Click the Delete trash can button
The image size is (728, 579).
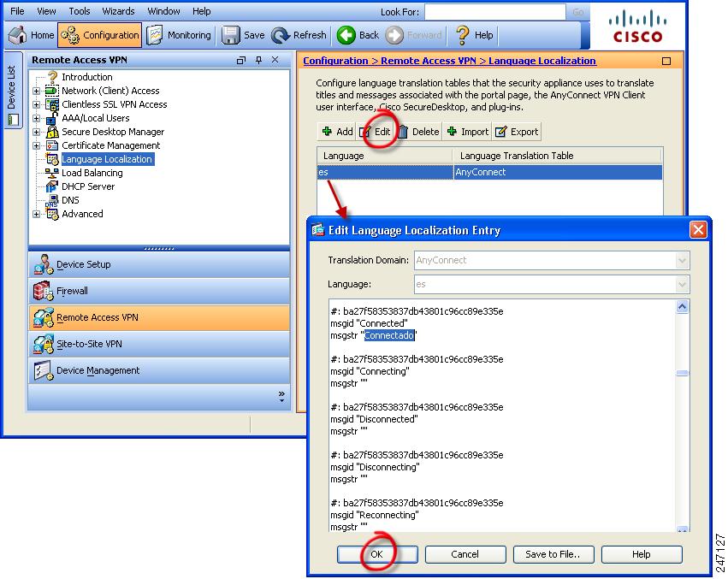418,132
